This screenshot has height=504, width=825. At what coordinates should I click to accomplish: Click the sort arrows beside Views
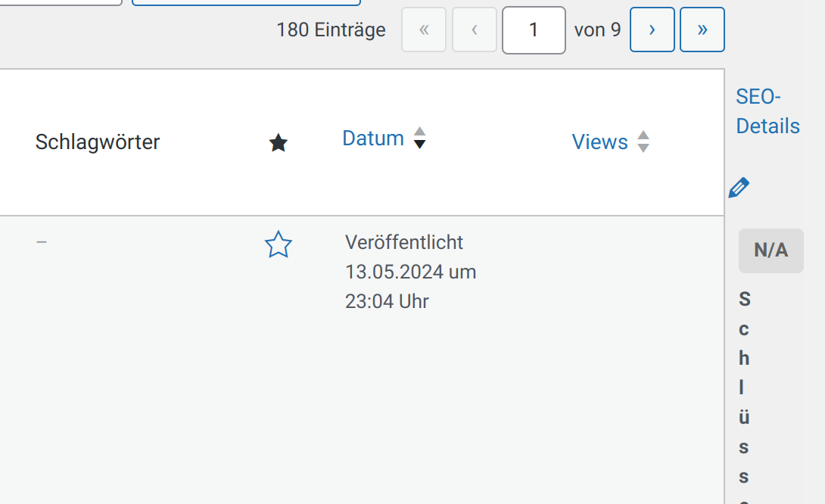pyautogui.click(x=643, y=142)
